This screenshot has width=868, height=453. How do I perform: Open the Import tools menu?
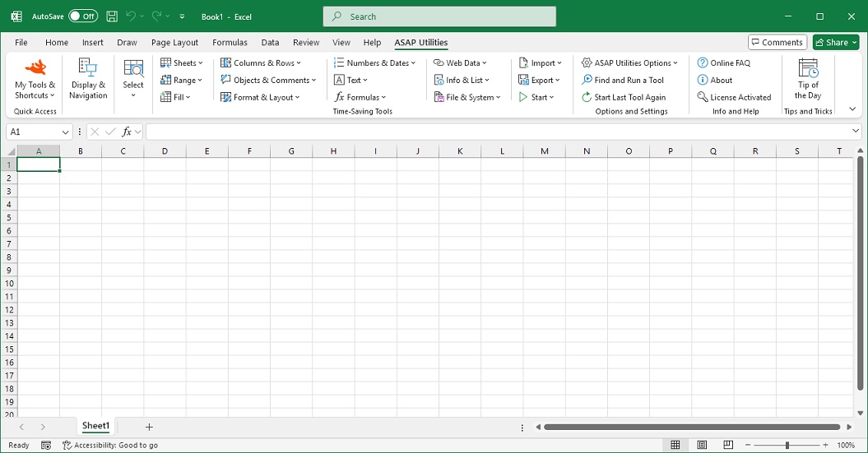click(540, 63)
